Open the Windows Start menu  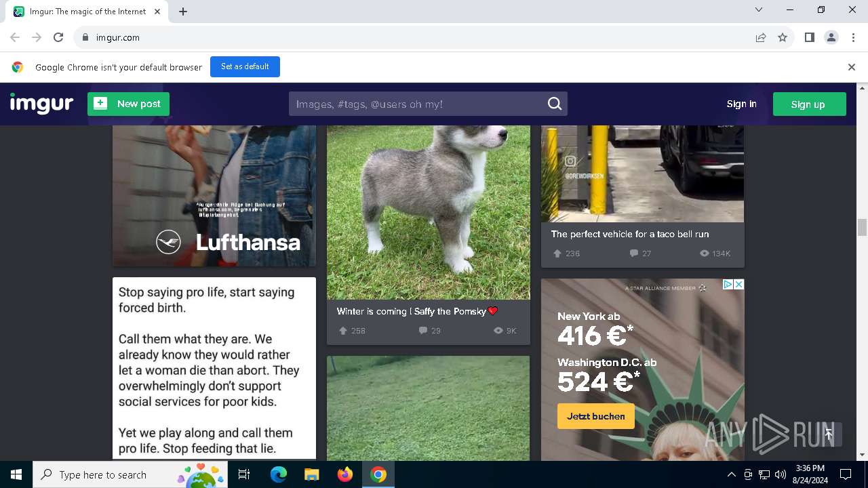point(16,474)
